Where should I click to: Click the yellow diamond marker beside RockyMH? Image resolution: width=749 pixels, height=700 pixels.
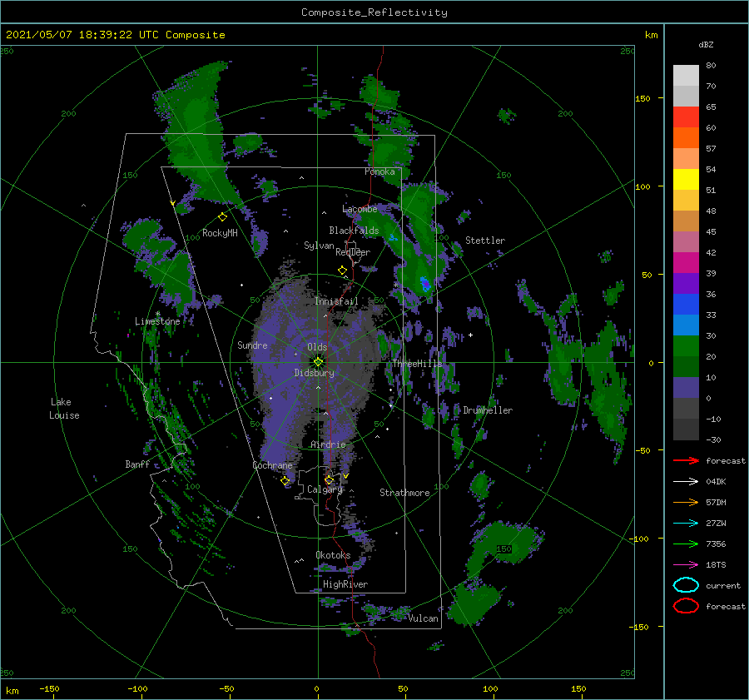pyautogui.click(x=222, y=217)
